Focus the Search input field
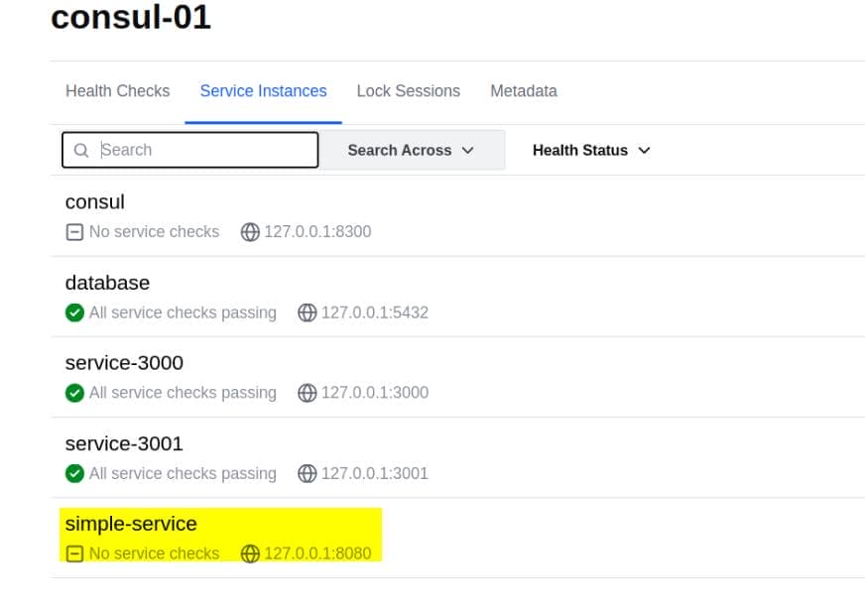 click(x=190, y=150)
